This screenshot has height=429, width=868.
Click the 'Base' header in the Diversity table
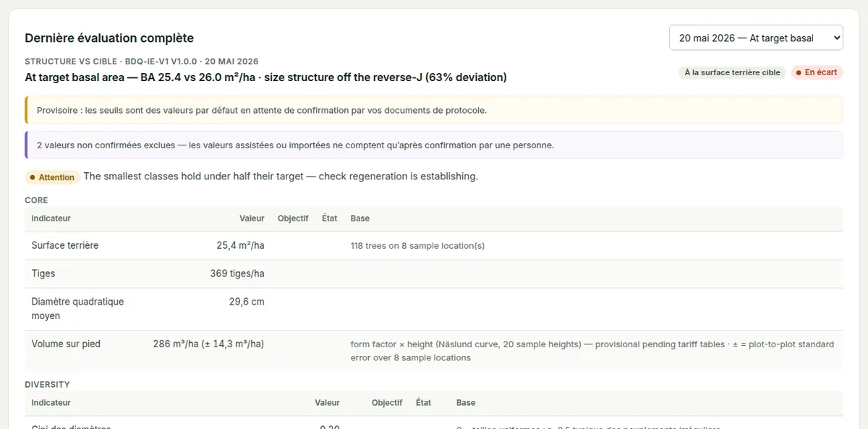pyautogui.click(x=466, y=402)
